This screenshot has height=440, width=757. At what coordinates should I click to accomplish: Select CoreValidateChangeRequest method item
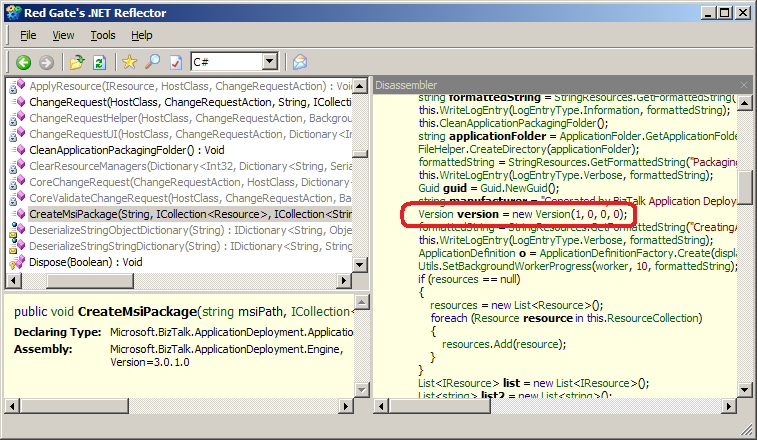pyautogui.click(x=190, y=198)
